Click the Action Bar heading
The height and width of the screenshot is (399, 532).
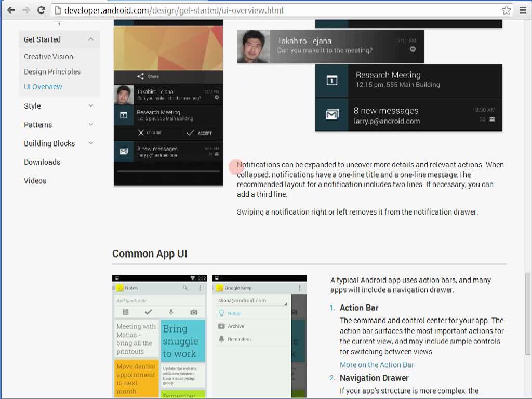click(x=359, y=308)
